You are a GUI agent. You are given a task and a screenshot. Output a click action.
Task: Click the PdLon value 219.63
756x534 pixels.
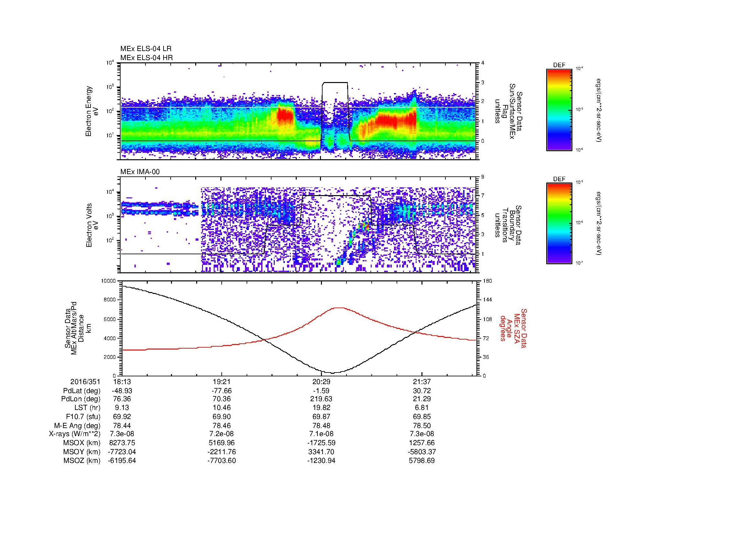[321, 399]
